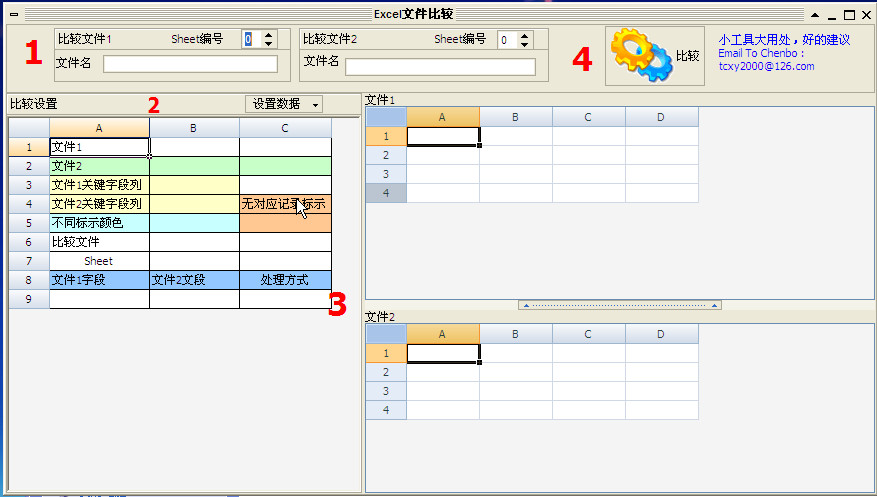Maximize the Excel文件比较 window
Viewport: 877px width, 497px height.
[849, 15]
